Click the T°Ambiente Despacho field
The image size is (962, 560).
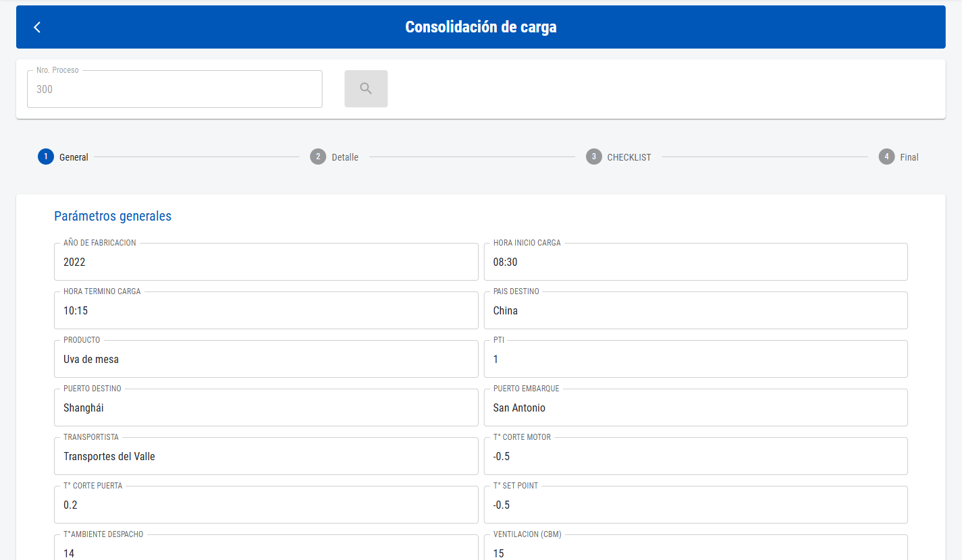pyautogui.click(x=266, y=547)
